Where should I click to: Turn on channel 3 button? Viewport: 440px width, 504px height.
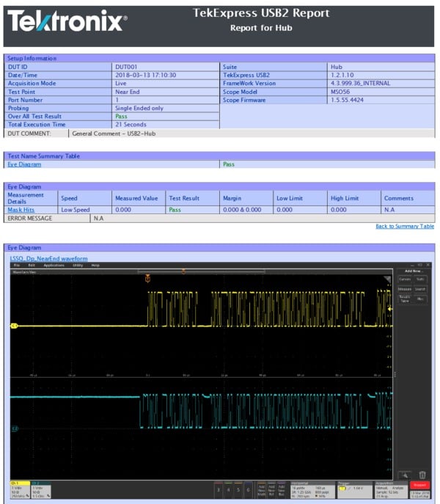pos(218,488)
